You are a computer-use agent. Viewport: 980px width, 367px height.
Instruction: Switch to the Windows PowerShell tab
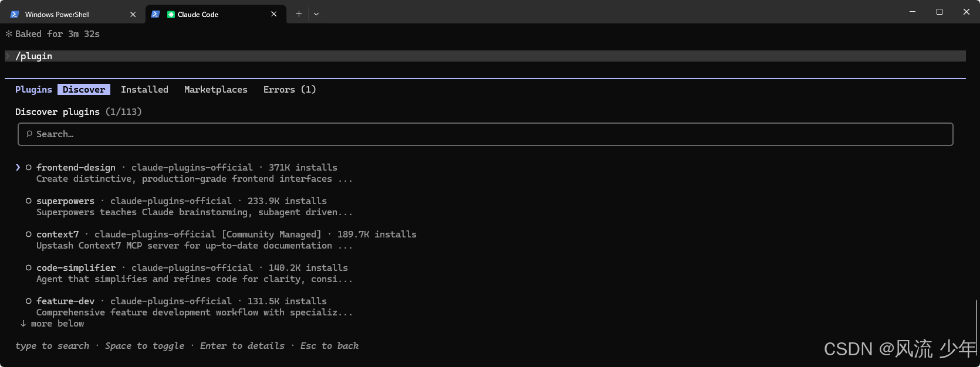(x=73, y=14)
